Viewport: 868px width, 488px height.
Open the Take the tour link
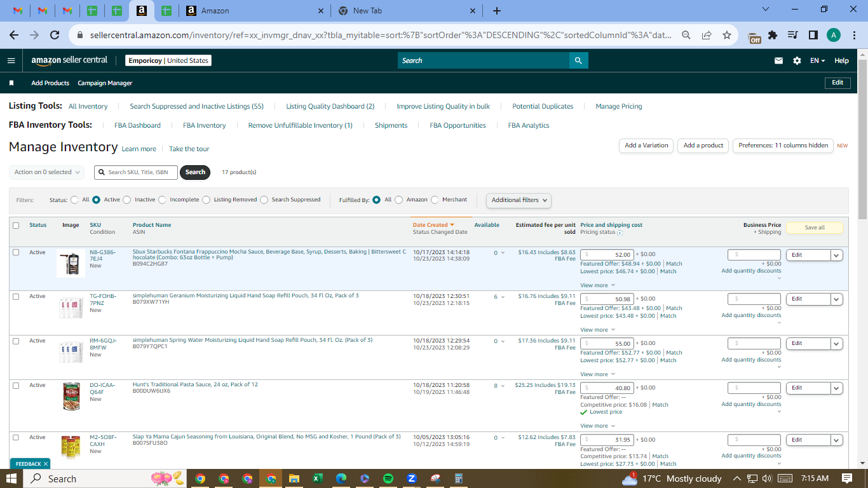pos(189,149)
